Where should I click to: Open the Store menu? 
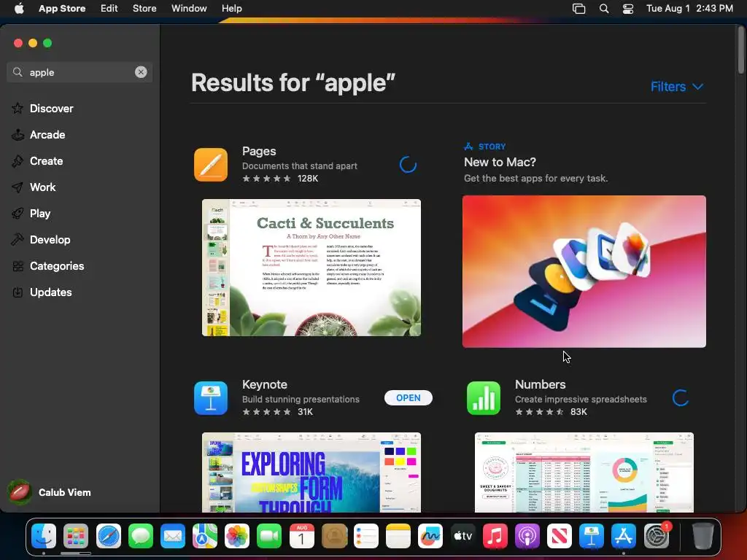(x=144, y=8)
